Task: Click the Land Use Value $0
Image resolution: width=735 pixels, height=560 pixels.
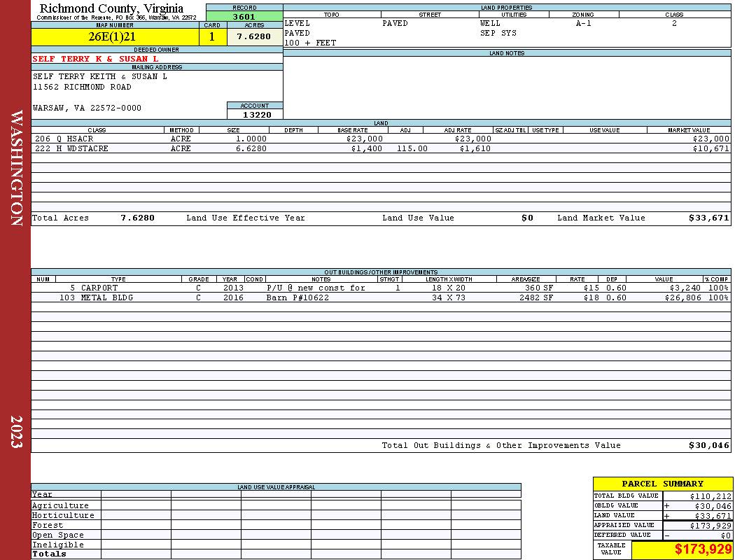Action: (527, 218)
